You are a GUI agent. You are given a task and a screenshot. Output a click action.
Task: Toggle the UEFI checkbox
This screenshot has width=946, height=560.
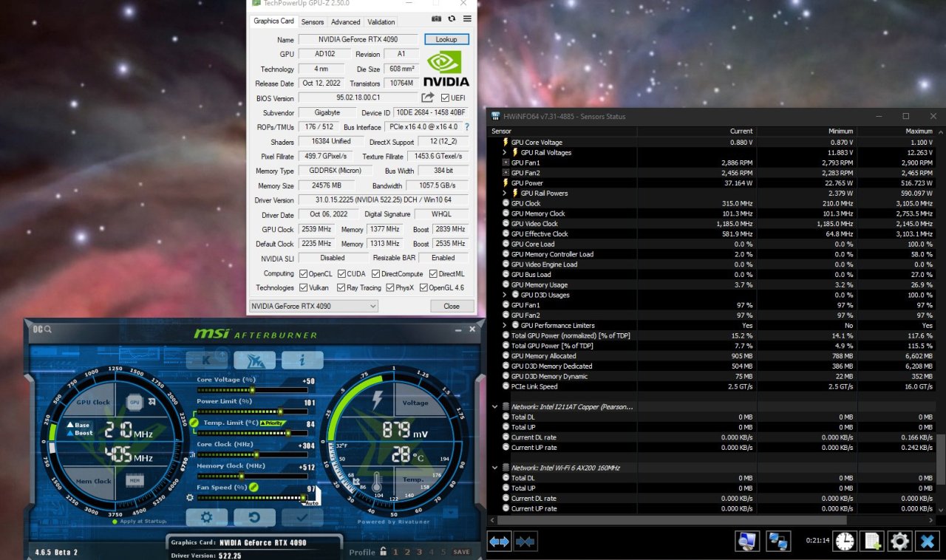pos(445,98)
